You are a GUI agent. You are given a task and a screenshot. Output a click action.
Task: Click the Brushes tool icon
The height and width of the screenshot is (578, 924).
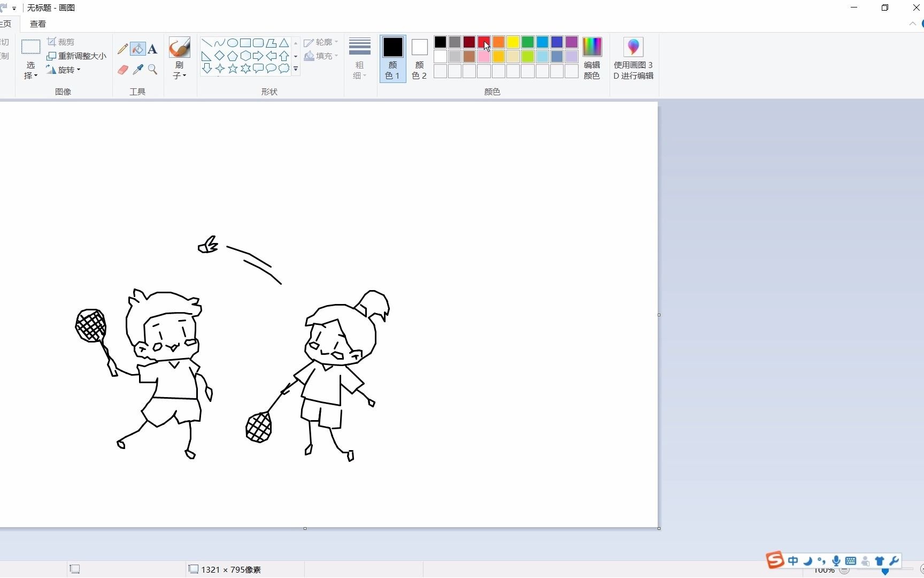[x=180, y=47]
